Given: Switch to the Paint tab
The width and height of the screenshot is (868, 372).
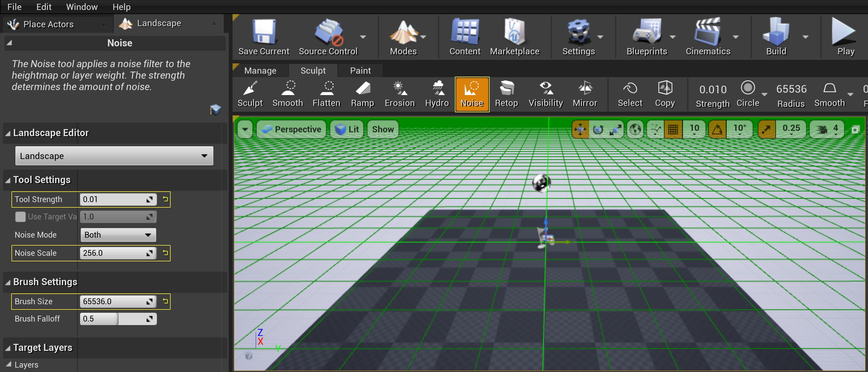Looking at the screenshot, I should [x=360, y=70].
